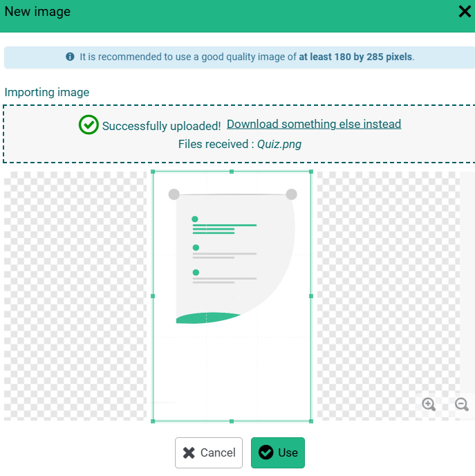Click the zoom out magnifier icon
Screen dimensions: 475x476
pyautogui.click(x=462, y=404)
